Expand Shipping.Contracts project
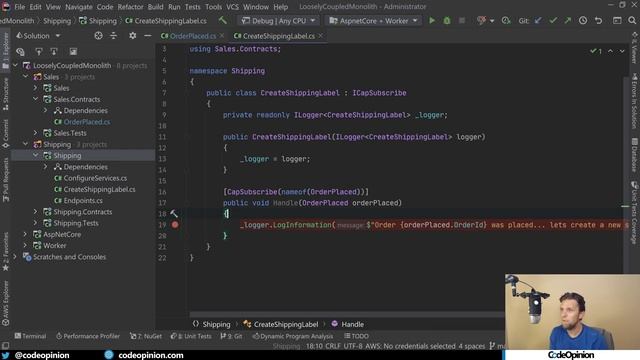This screenshot has width=640, height=360. tap(36, 212)
